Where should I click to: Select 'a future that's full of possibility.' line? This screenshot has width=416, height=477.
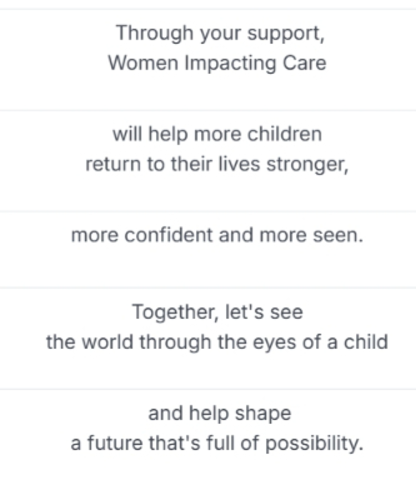pyautogui.click(x=217, y=444)
